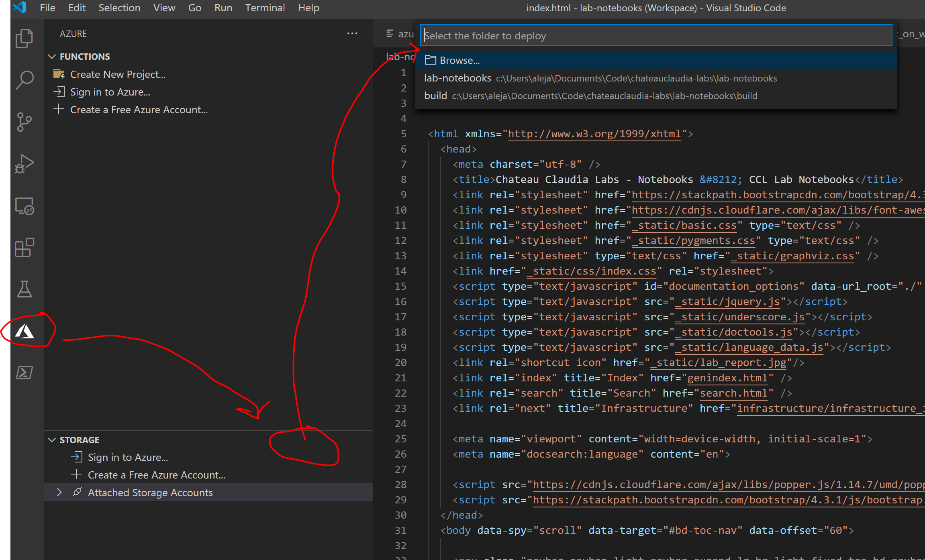The image size is (925, 560).
Task: Open the PowerShell activity bar icon
Action: (x=24, y=373)
